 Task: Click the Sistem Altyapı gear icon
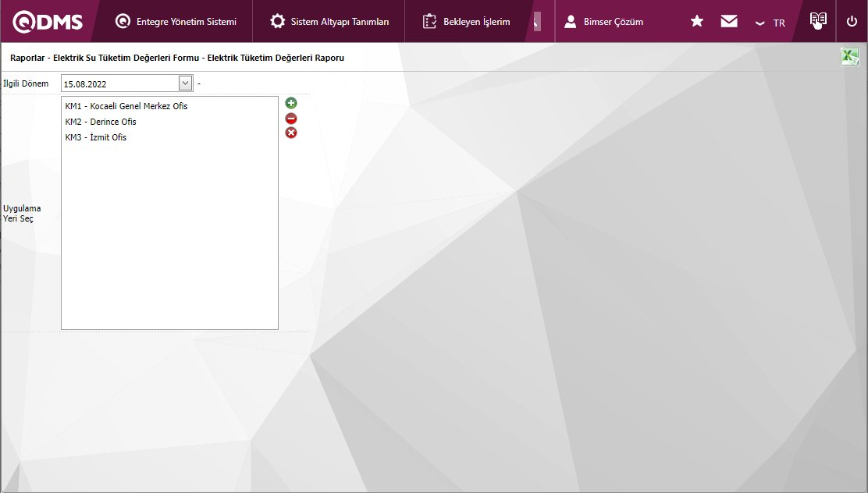(x=277, y=22)
